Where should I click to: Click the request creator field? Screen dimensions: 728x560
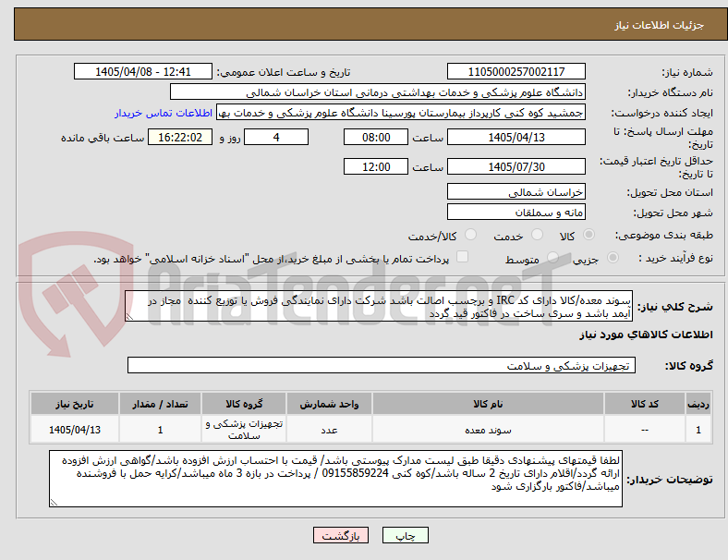click(x=401, y=113)
